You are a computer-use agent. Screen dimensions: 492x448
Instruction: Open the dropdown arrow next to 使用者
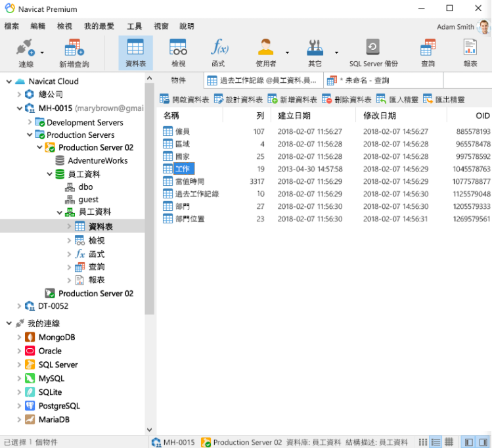[287, 53]
